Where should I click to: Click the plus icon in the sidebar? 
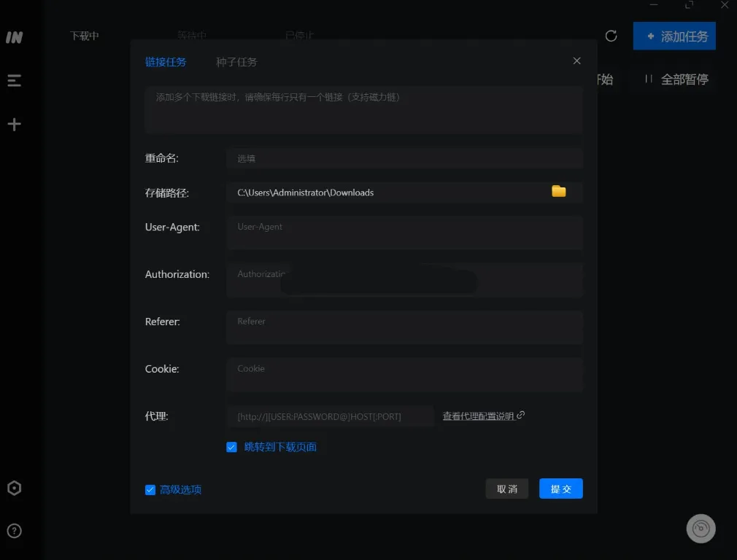pyautogui.click(x=14, y=124)
